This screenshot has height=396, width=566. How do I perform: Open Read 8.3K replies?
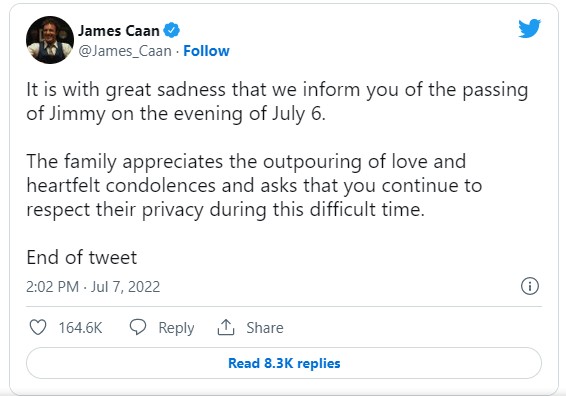pos(284,363)
